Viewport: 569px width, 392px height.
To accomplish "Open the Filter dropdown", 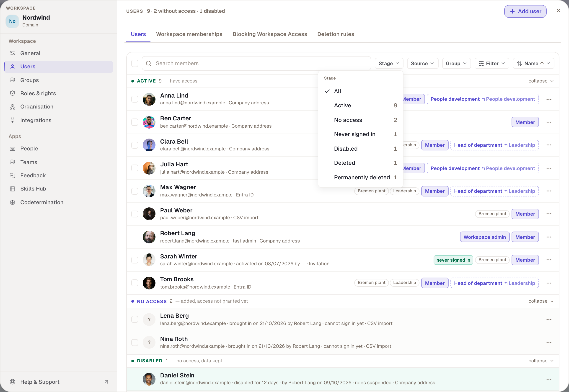I will point(492,63).
